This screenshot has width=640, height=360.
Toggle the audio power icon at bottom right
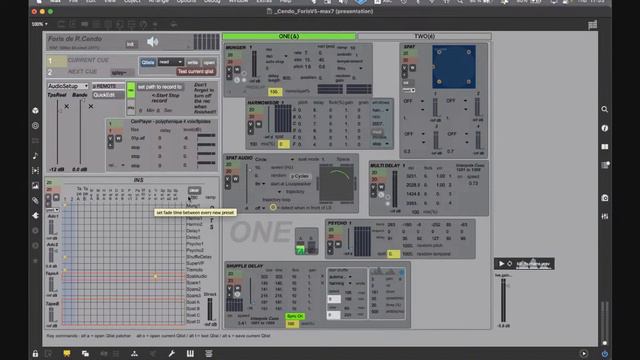(604, 354)
